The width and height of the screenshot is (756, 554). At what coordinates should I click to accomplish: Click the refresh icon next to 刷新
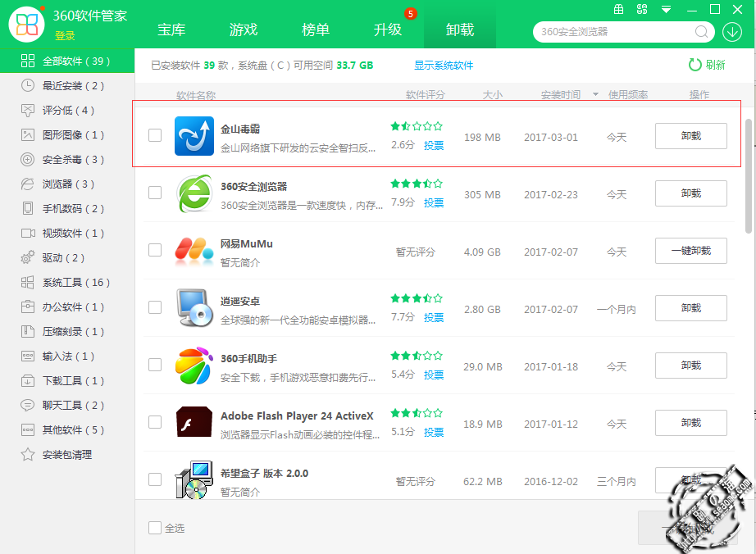[695, 65]
